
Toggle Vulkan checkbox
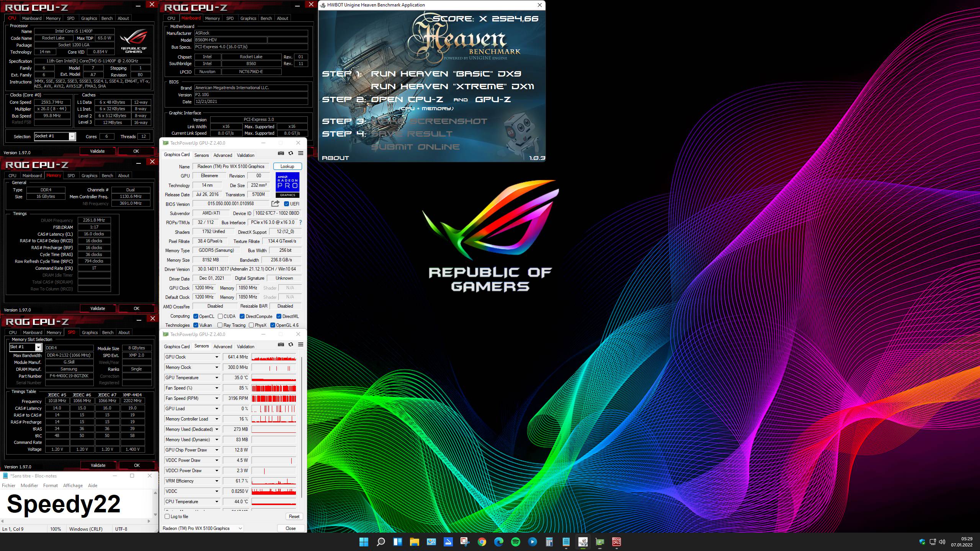pyautogui.click(x=196, y=325)
